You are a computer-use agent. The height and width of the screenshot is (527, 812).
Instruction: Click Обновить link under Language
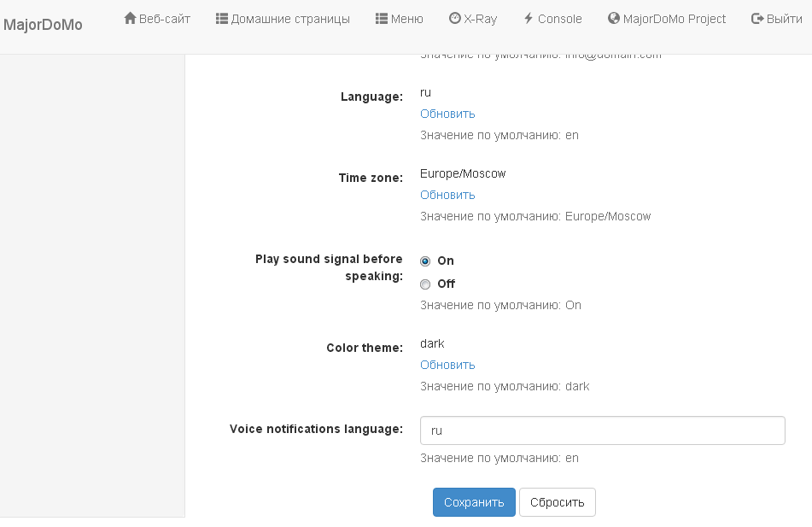point(447,114)
